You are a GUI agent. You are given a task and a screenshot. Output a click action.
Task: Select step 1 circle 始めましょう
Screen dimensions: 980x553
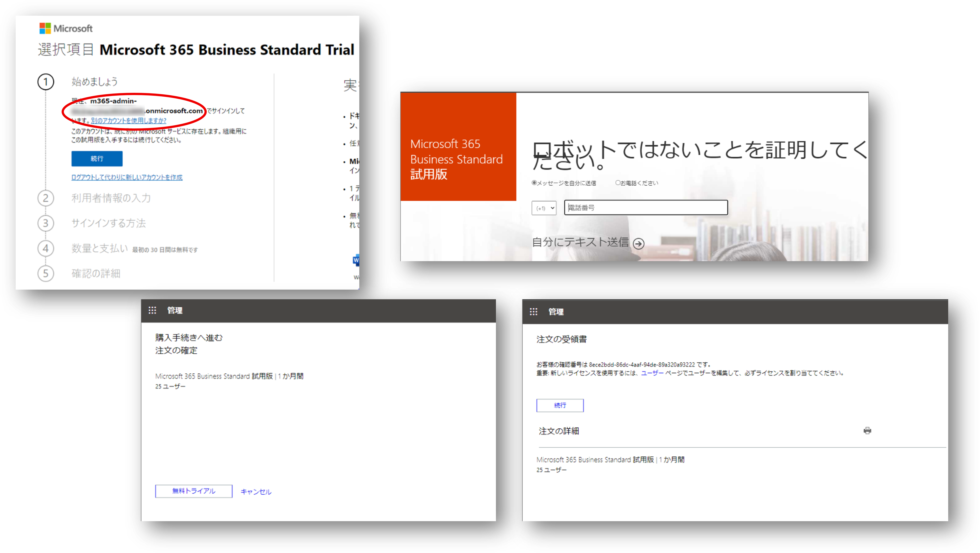pyautogui.click(x=46, y=82)
